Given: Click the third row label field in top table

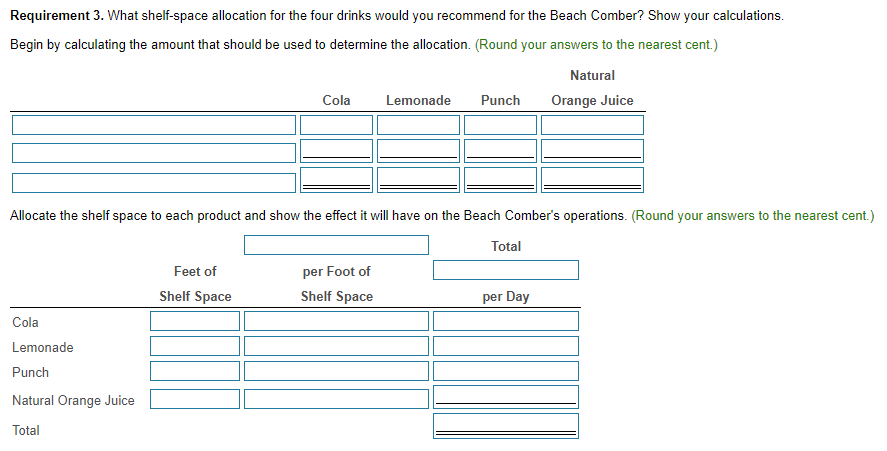Looking at the screenshot, I should pos(154,183).
